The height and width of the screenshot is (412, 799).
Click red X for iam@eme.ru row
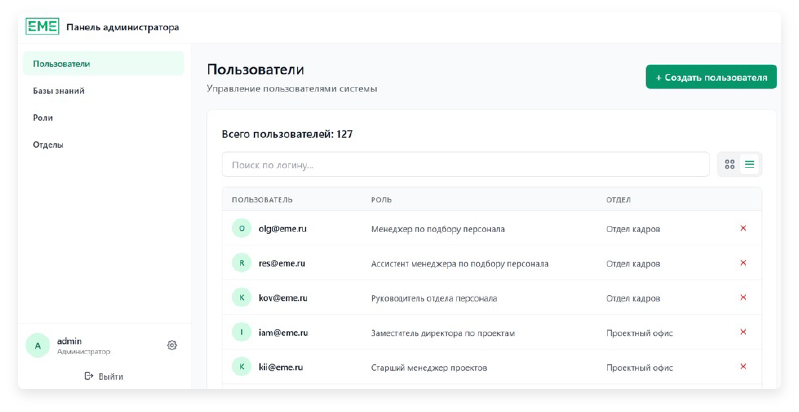742,332
